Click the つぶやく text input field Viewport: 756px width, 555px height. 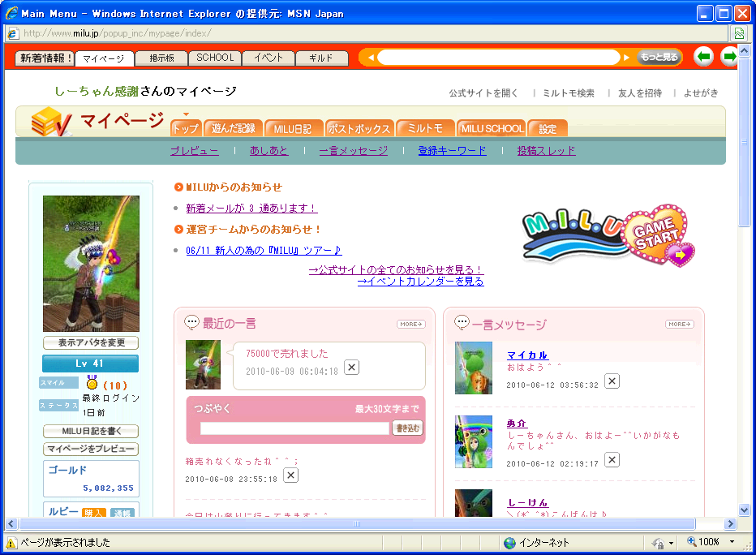tap(294, 428)
